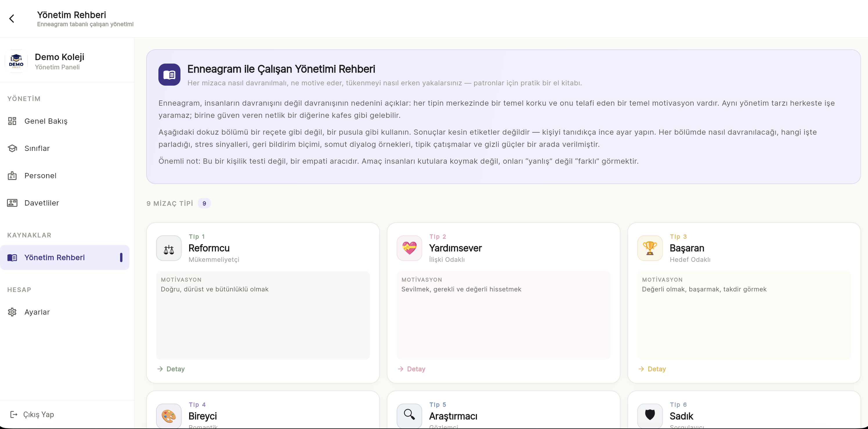Click the Demo Koleji school name
The image size is (868, 429).
[60, 57]
